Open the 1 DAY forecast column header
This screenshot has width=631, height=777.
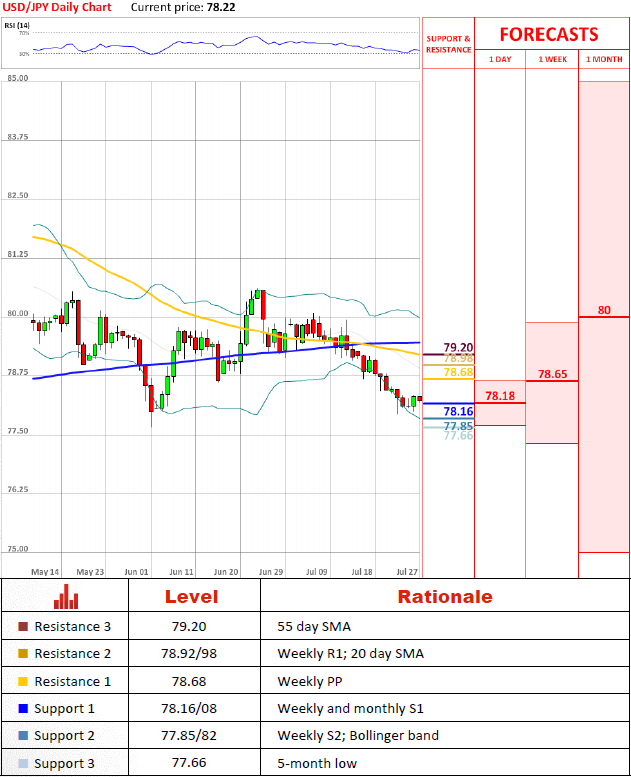click(500, 59)
